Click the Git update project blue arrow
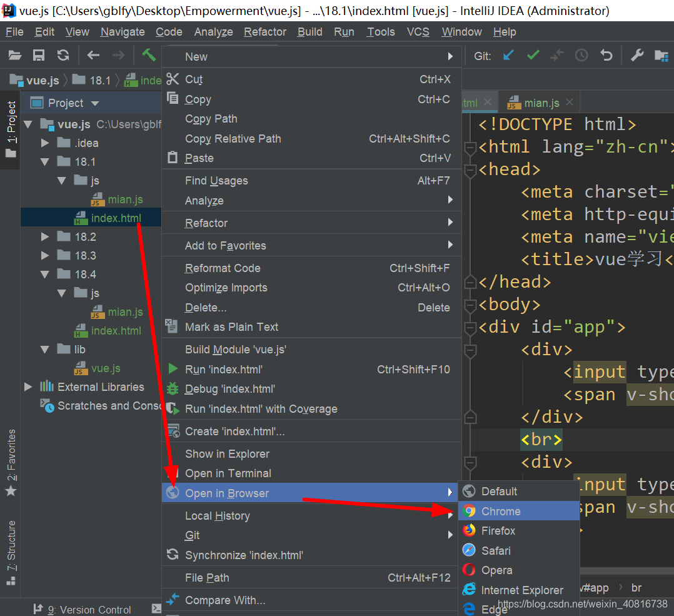The width and height of the screenshot is (674, 616). pos(508,55)
